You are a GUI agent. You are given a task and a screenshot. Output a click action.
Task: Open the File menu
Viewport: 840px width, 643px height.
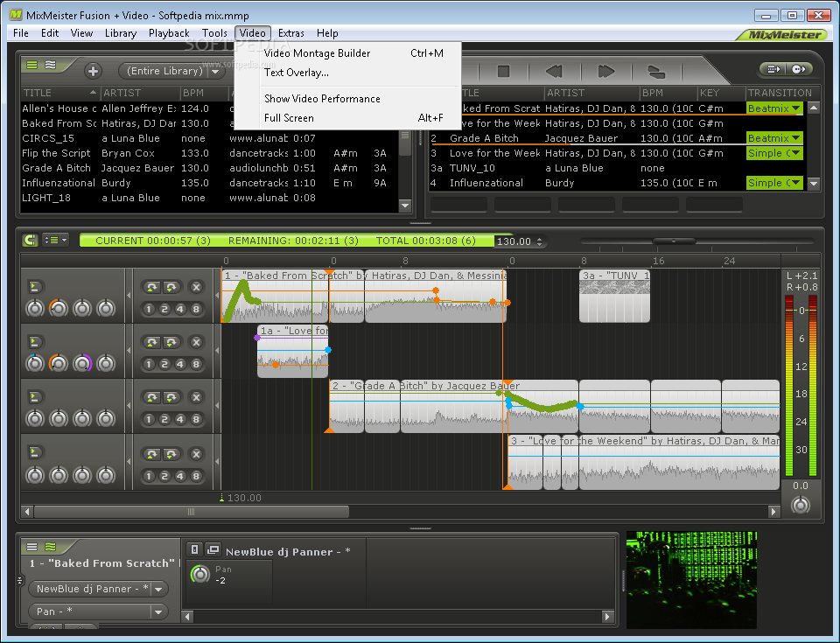[x=21, y=33]
